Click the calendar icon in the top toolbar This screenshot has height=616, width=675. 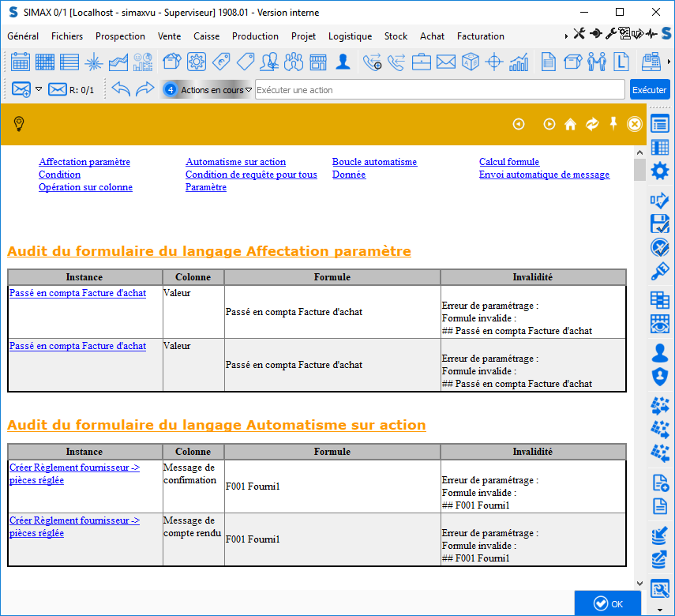[21, 62]
